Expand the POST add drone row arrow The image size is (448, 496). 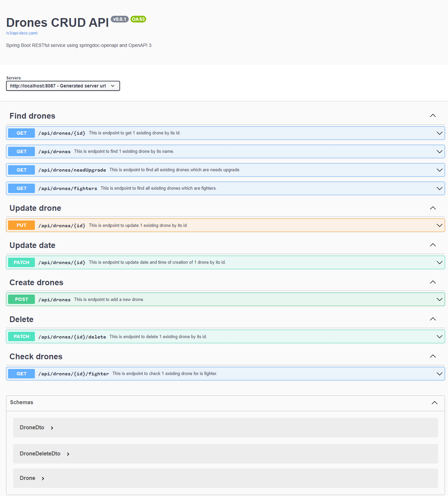pos(440,299)
